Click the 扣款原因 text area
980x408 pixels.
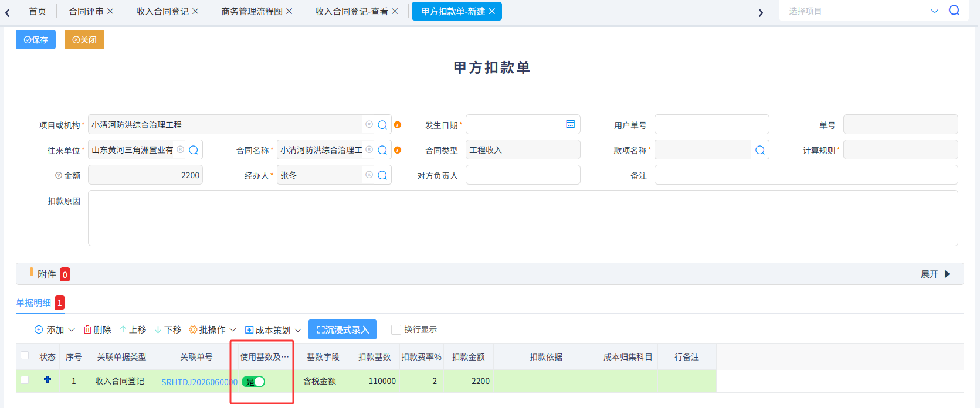tap(523, 218)
